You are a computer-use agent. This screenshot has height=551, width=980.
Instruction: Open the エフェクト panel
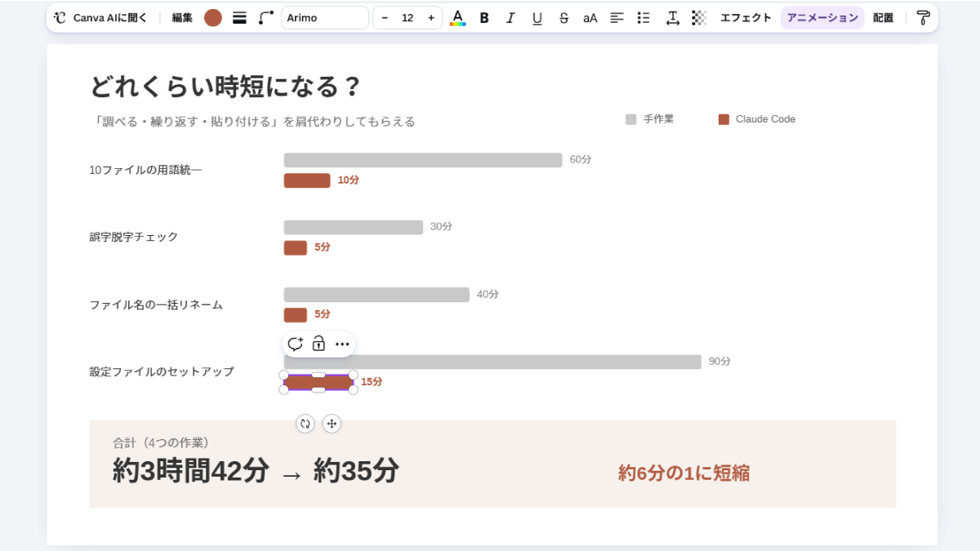point(746,18)
